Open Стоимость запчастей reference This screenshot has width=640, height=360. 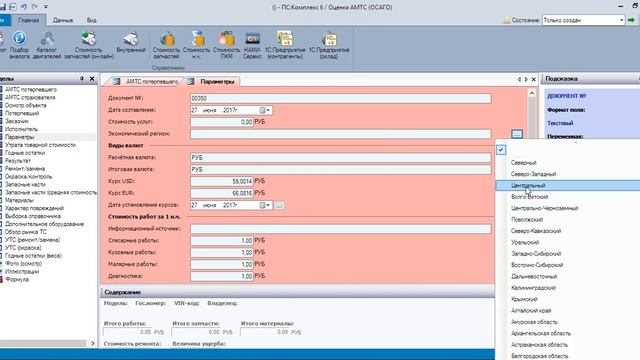[166, 45]
